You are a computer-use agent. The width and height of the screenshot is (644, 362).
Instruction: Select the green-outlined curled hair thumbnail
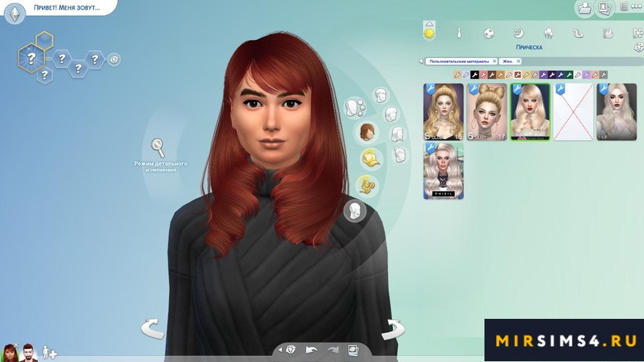point(531,112)
